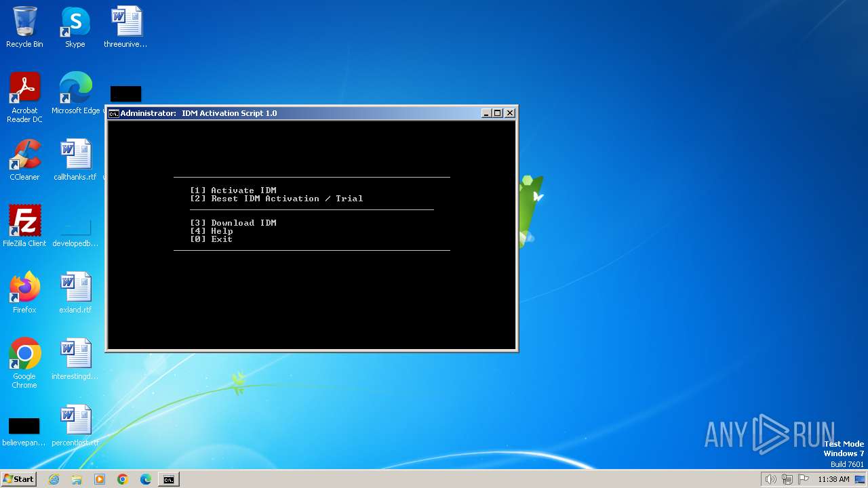Select the Google Chrome desktop shortcut
Image resolution: width=868 pixels, height=488 pixels.
click(x=24, y=363)
